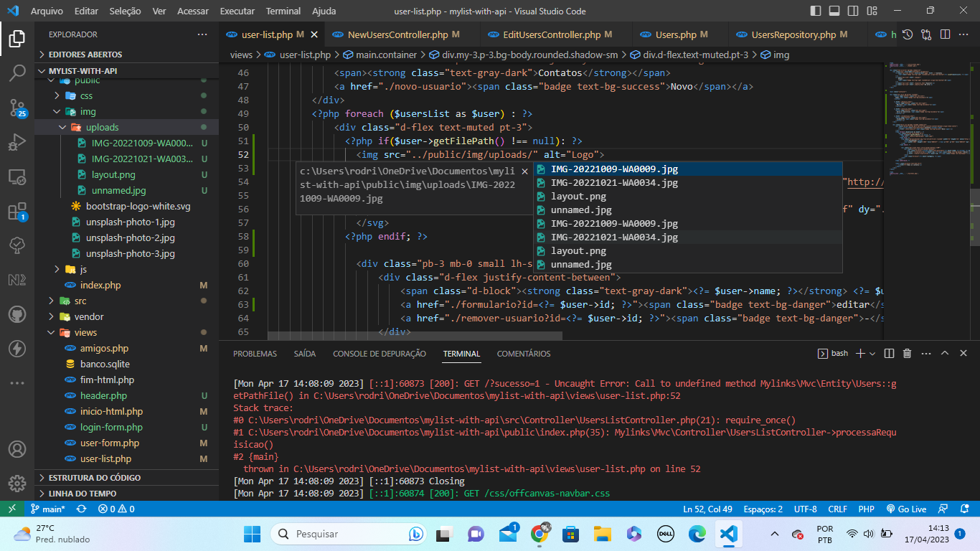Select the bash terminal label
The image size is (980, 551).
pyautogui.click(x=833, y=353)
